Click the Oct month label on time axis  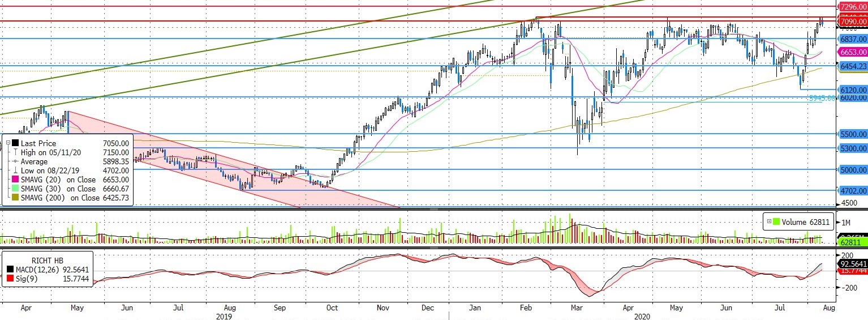click(332, 309)
